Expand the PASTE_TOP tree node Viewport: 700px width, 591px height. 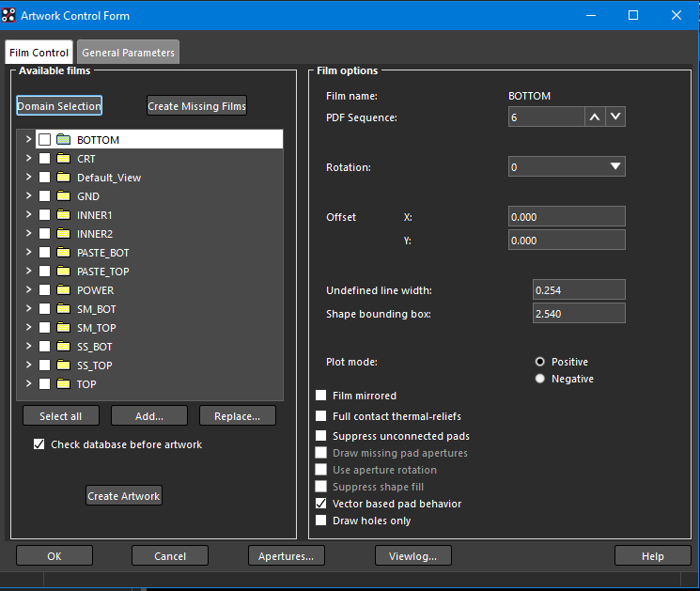28,271
